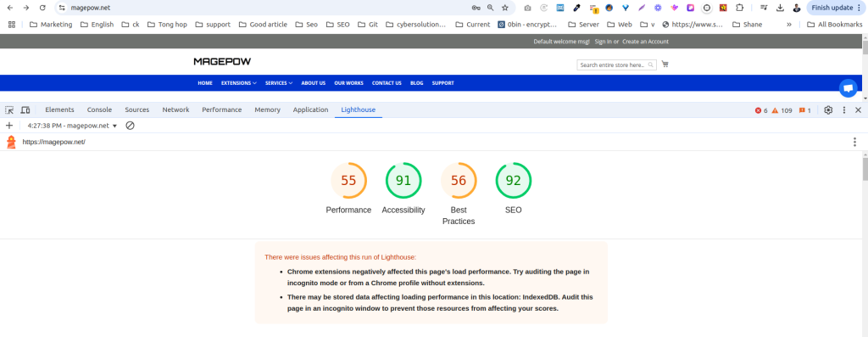Screen dimensions: 868x337
Task: Open the Good article bookmarks folder
Action: (x=263, y=25)
